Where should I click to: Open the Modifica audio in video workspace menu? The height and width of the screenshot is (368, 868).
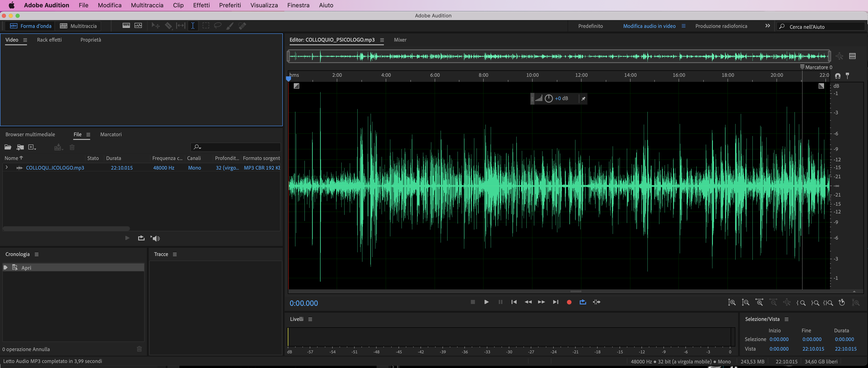(683, 26)
